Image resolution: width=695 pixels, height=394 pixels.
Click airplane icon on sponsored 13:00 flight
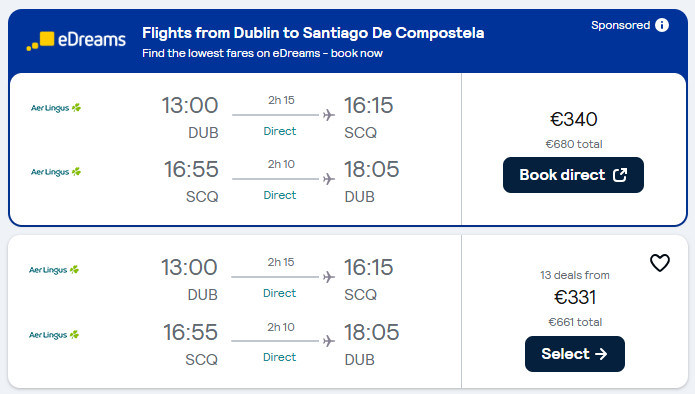tap(328, 115)
